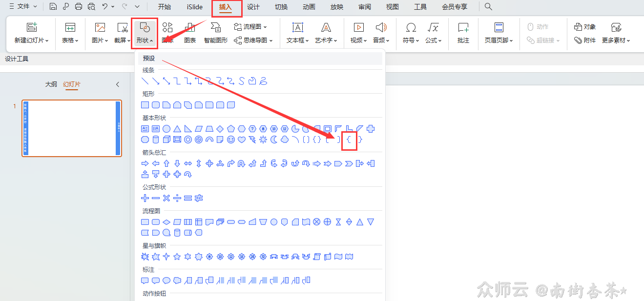
Task: Select the lightning bolt shape
Action: pyautogui.click(x=252, y=140)
